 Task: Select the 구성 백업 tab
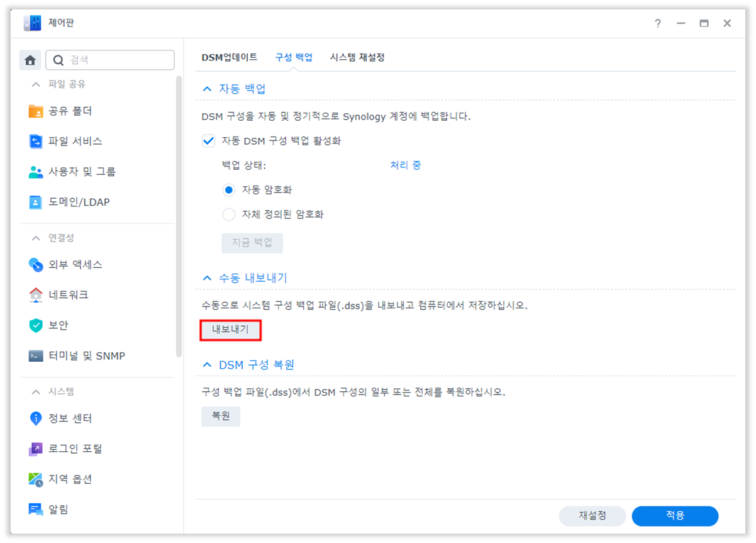(x=294, y=57)
